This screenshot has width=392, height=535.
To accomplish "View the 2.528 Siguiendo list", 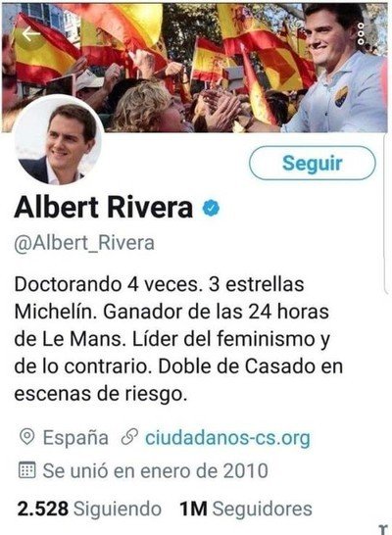I will 89,509.
